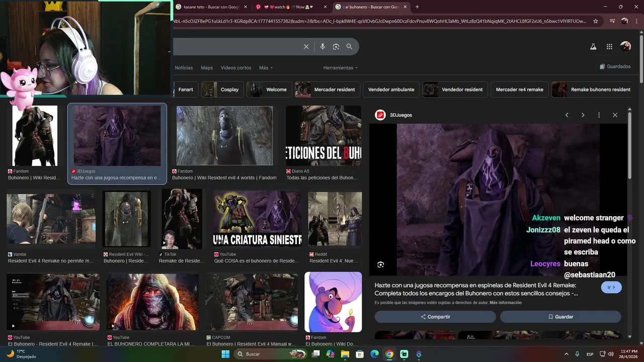Show next image in preview panel
This screenshot has height=362, width=644.
pyautogui.click(x=583, y=115)
